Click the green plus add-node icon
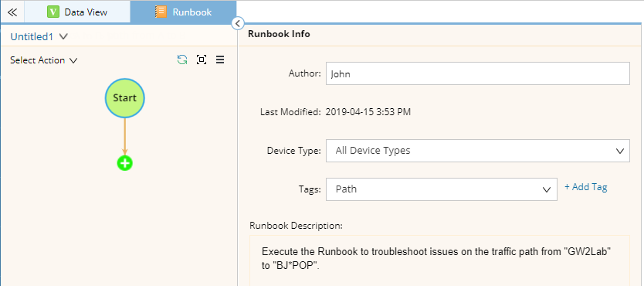 [x=125, y=163]
